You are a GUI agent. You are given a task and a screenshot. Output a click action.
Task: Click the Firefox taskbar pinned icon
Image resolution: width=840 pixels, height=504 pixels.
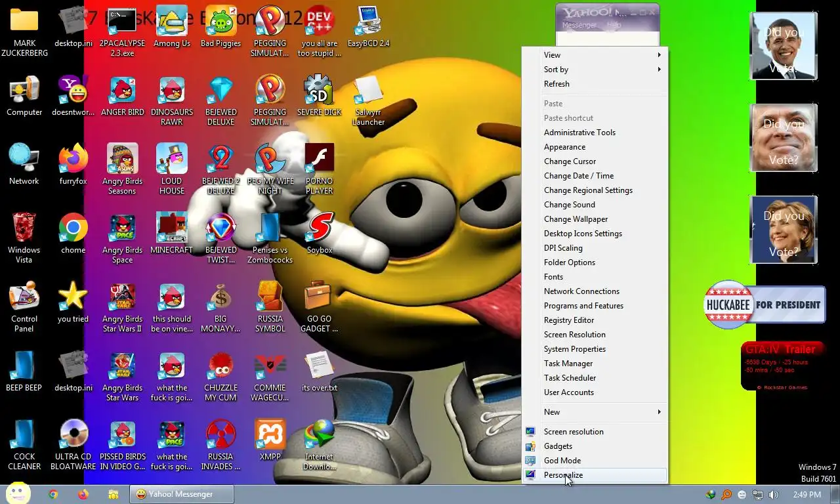(x=83, y=494)
